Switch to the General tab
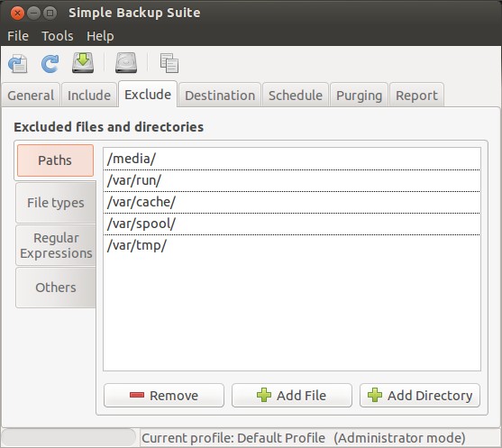 tap(31, 96)
